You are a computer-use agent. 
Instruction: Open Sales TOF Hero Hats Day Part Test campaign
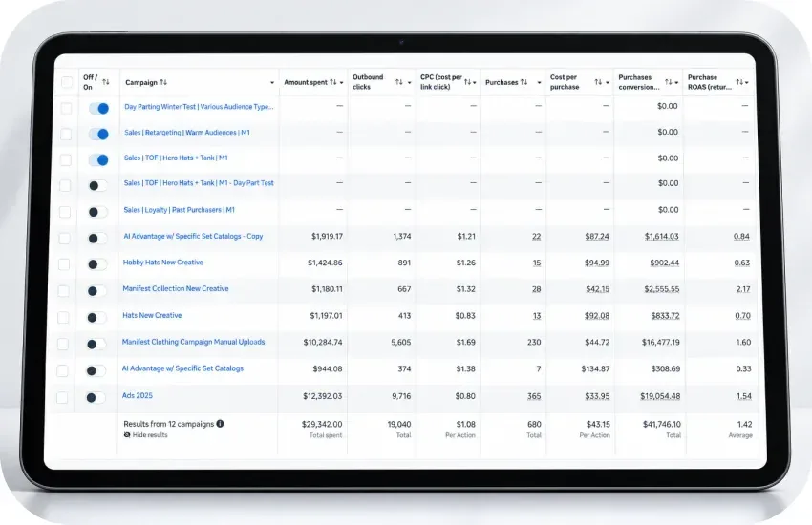(199, 183)
